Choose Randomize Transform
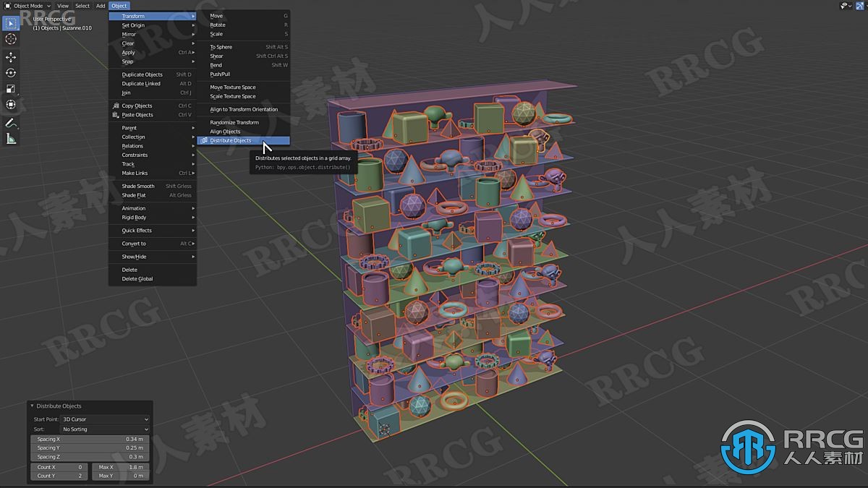Viewport: 868px width, 488px height. pyautogui.click(x=244, y=122)
